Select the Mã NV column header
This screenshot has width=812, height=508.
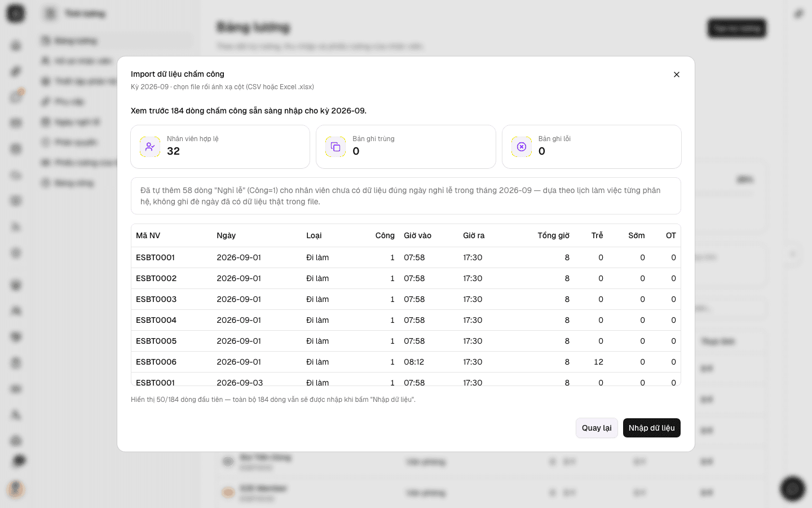148,235
